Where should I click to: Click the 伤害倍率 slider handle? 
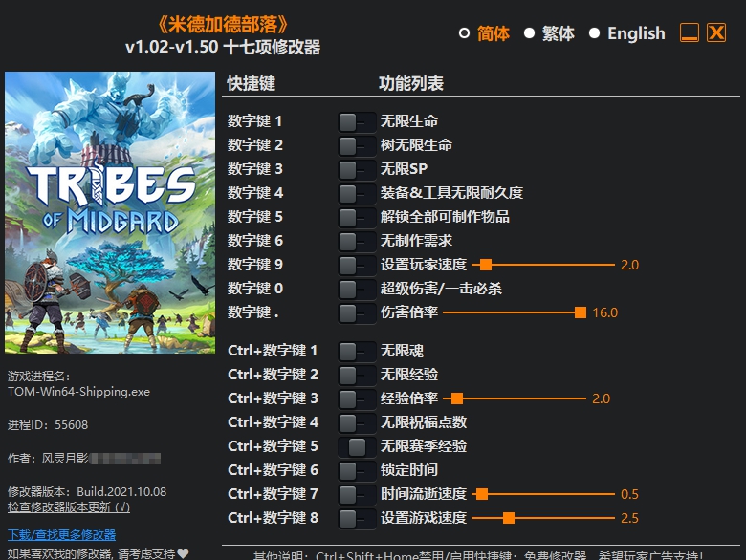pos(580,312)
